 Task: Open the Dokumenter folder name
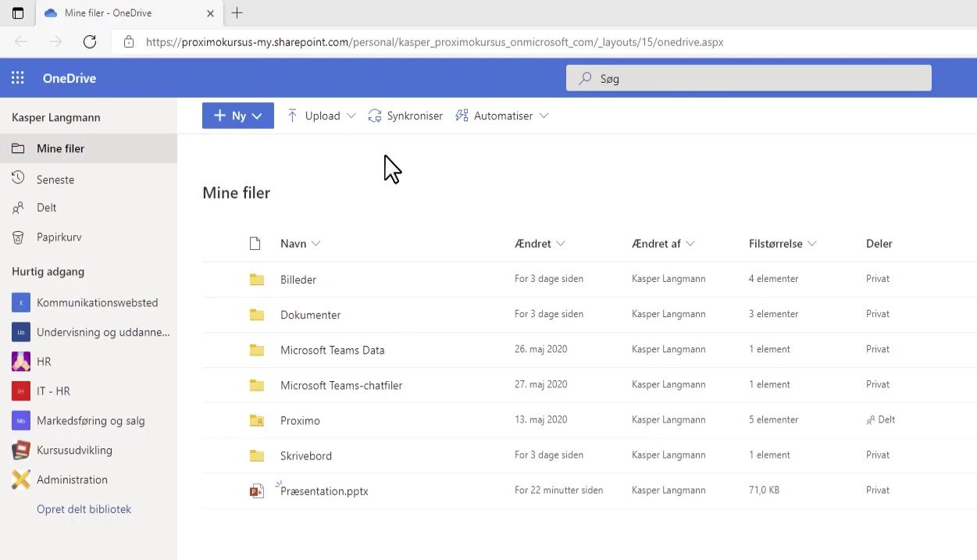click(310, 315)
